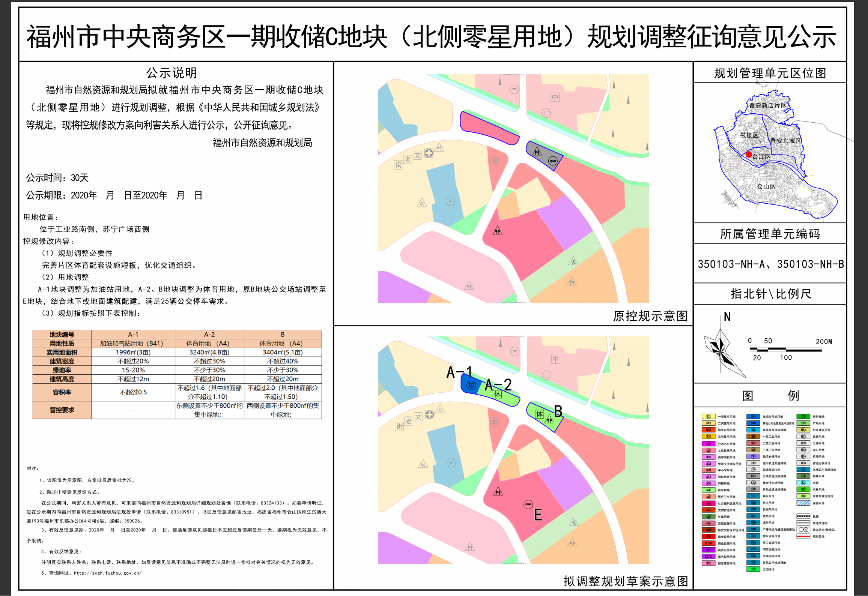868x596 pixels.
Task: Click the table cell 15-20%
Action: click(133, 370)
